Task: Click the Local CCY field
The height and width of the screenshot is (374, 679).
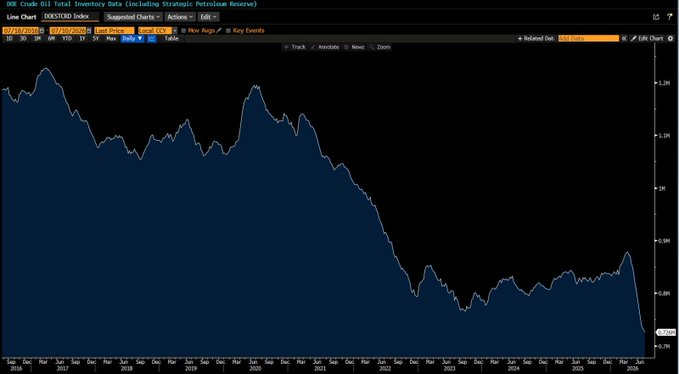Action: point(155,31)
